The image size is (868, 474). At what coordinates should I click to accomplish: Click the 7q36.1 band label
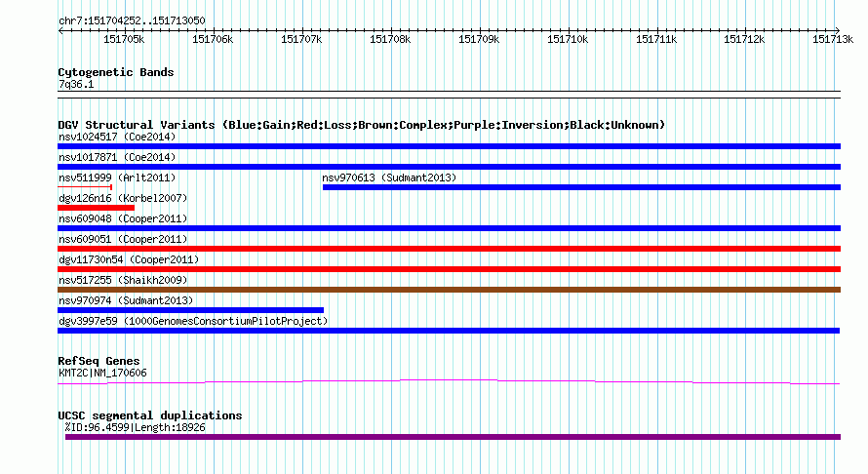click(76, 84)
